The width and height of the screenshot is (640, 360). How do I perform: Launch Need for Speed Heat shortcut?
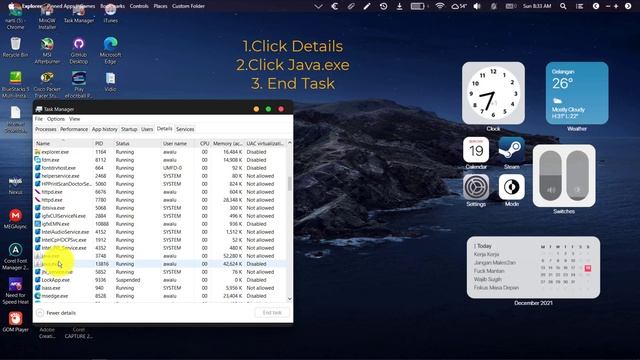(15, 290)
